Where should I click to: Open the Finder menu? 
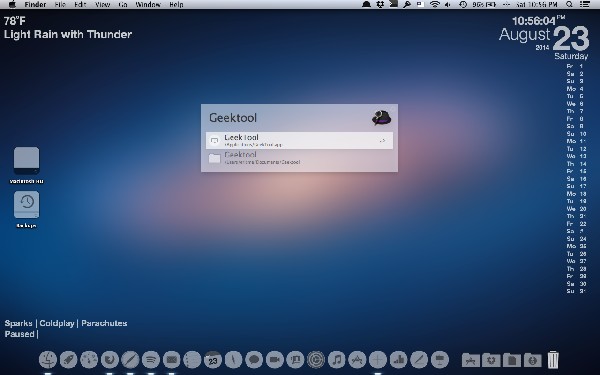(x=35, y=5)
